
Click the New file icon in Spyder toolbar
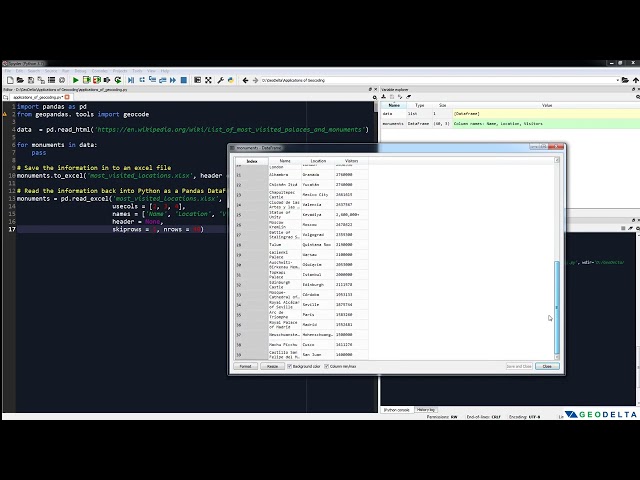pyautogui.click(x=11, y=80)
